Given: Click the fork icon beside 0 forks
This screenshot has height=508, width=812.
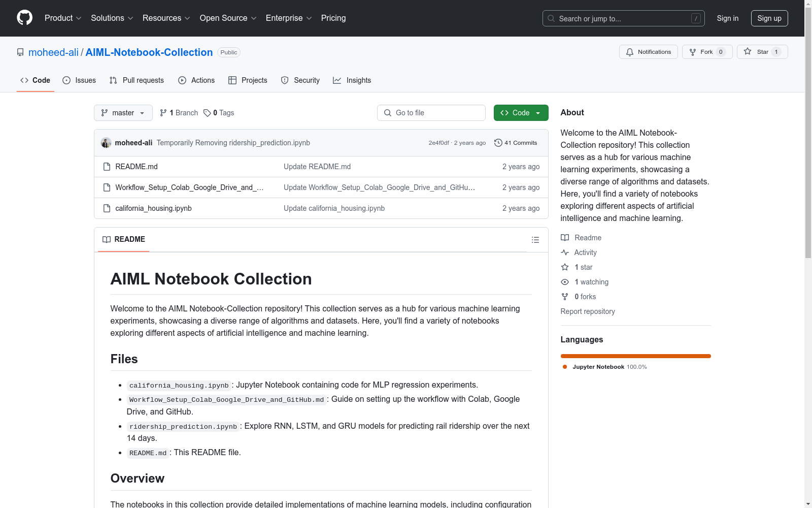Looking at the screenshot, I should coord(565,297).
